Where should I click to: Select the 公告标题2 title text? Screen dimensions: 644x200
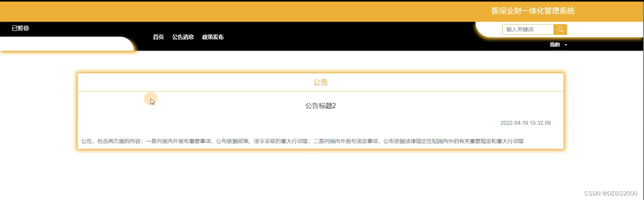pyautogui.click(x=320, y=106)
